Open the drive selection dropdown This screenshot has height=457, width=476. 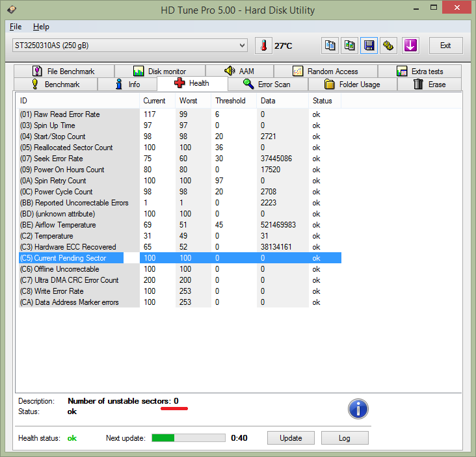coord(129,46)
